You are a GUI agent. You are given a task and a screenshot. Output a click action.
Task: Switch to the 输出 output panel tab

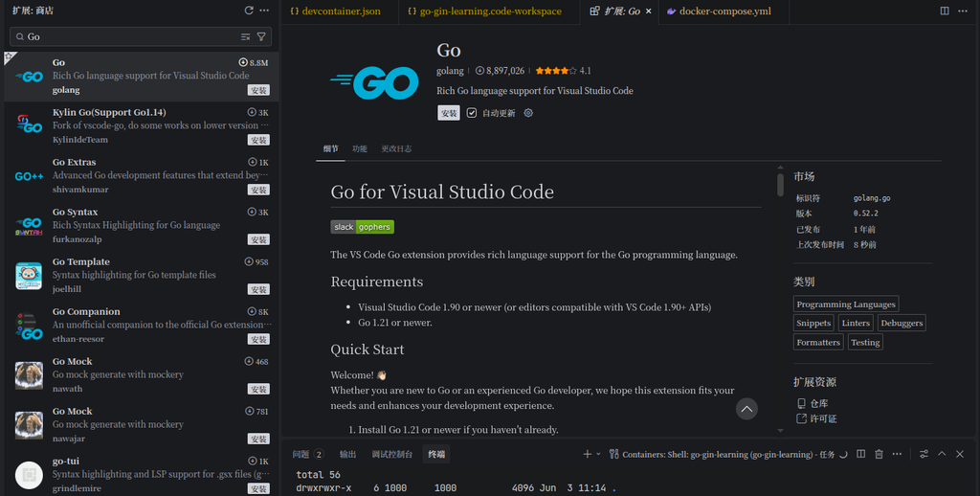click(347, 454)
